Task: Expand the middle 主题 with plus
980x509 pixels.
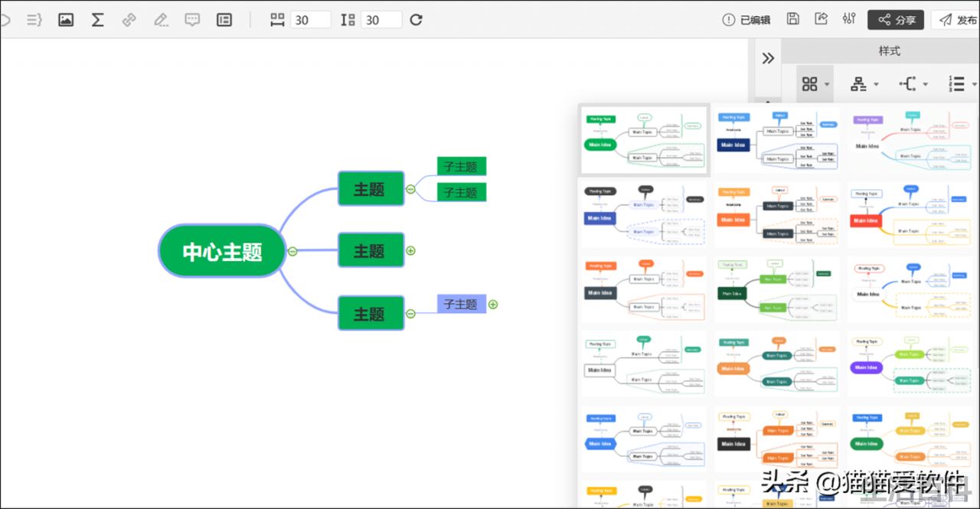Action: pos(410,250)
